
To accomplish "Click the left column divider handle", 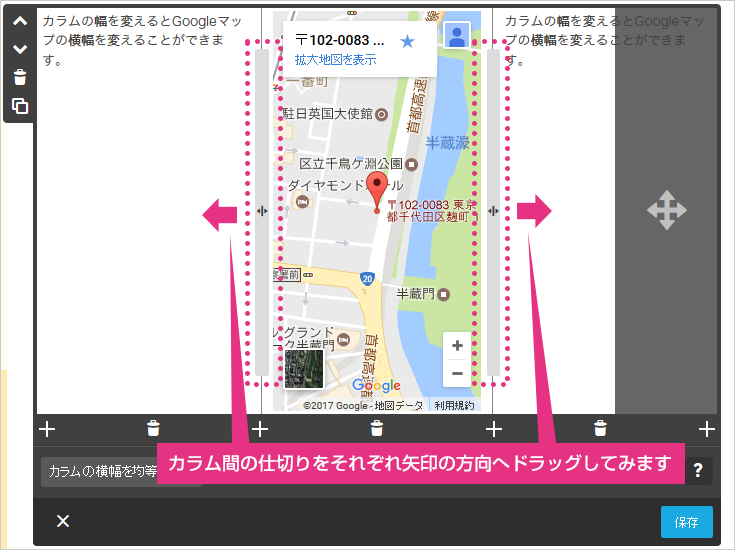I will (262, 211).
